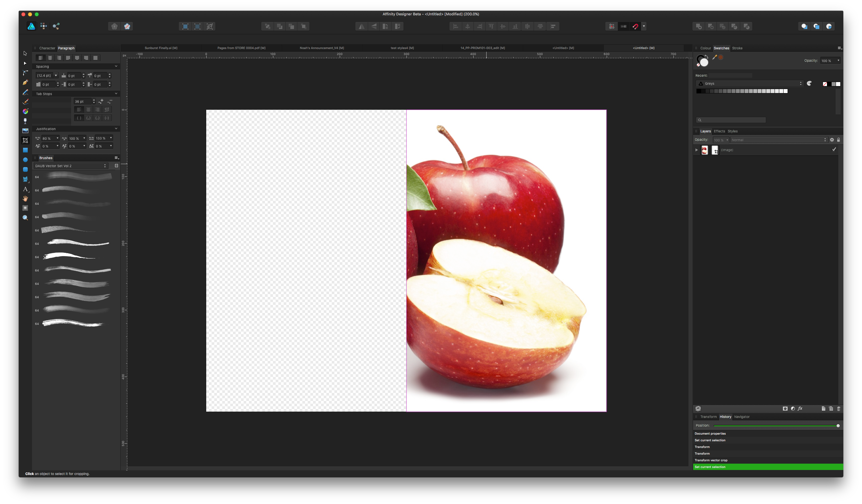
Task: Click the Document properties history entry
Action: coord(768,434)
